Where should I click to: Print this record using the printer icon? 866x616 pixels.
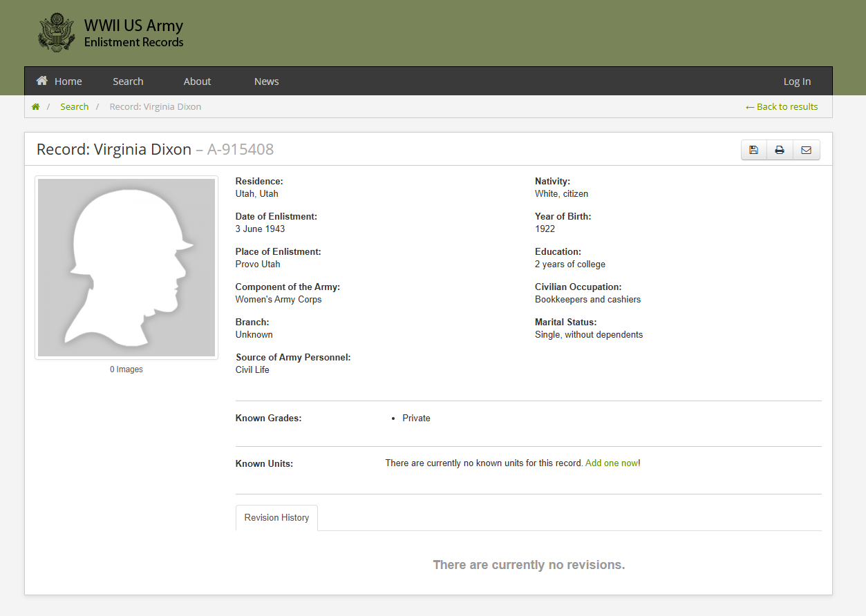pyautogui.click(x=780, y=150)
